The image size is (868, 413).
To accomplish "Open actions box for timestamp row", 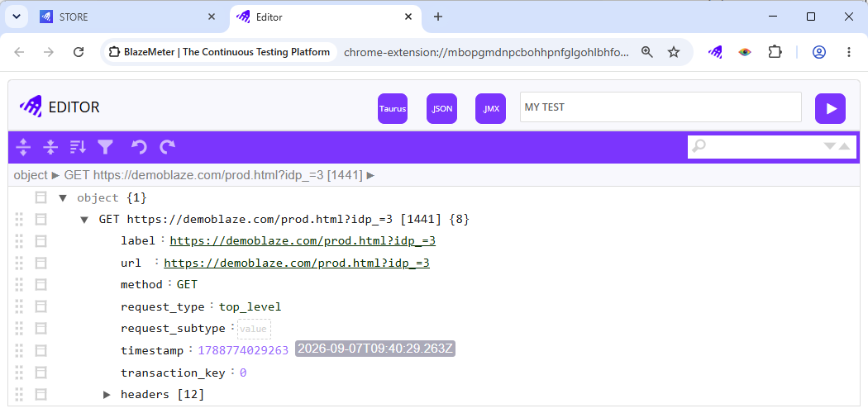I will (41, 350).
